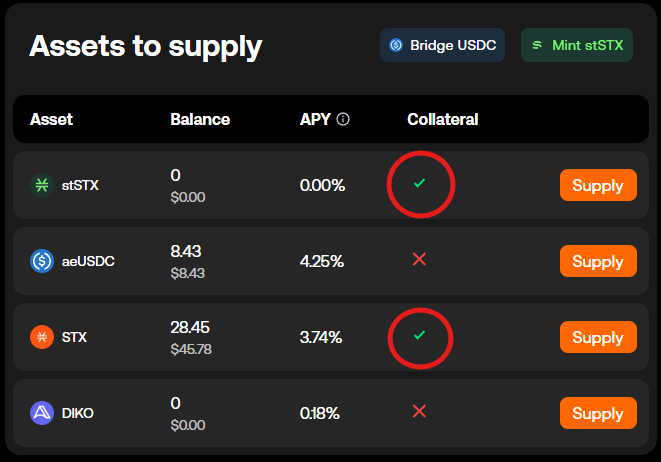Click the purple DIKO token icon
The width and height of the screenshot is (661, 462).
click(42, 413)
